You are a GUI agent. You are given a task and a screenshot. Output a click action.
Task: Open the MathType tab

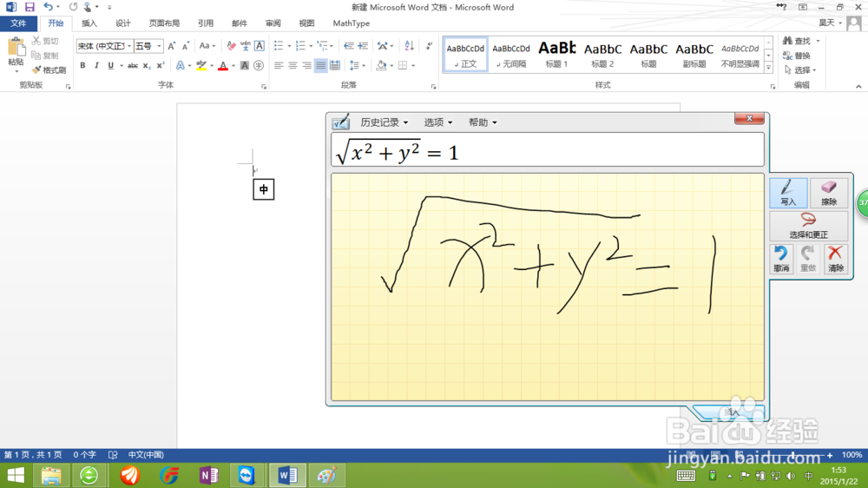[x=351, y=23]
